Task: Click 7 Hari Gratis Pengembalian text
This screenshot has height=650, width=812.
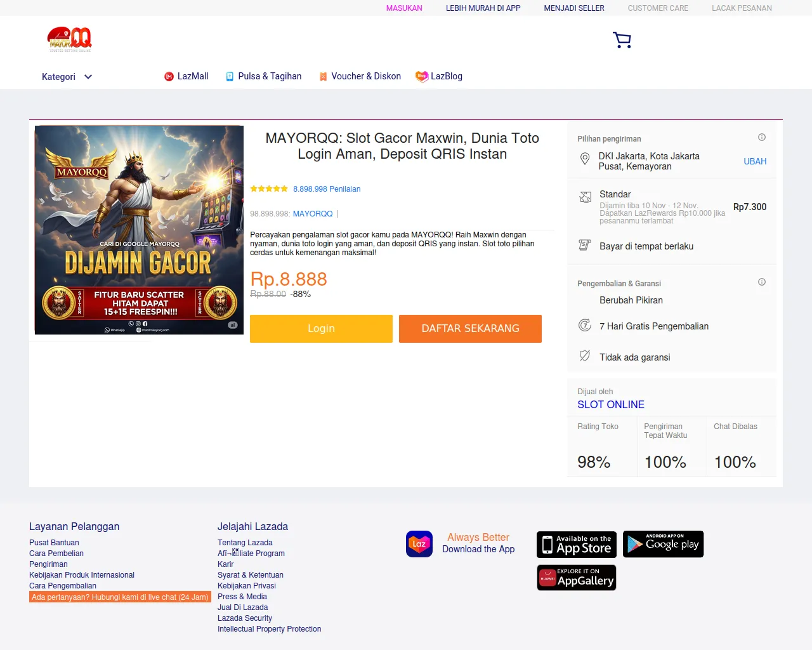Action: pyautogui.click(x=654, y=326)
